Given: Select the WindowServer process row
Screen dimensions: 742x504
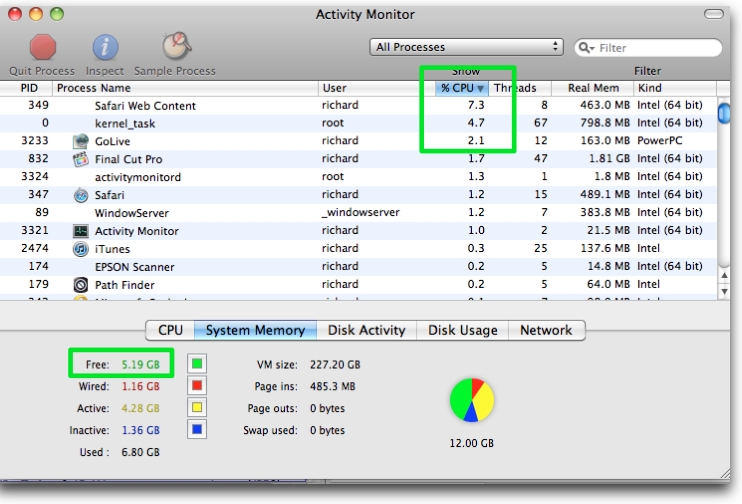Looking at the screenshot, I should tap(358, 212).
